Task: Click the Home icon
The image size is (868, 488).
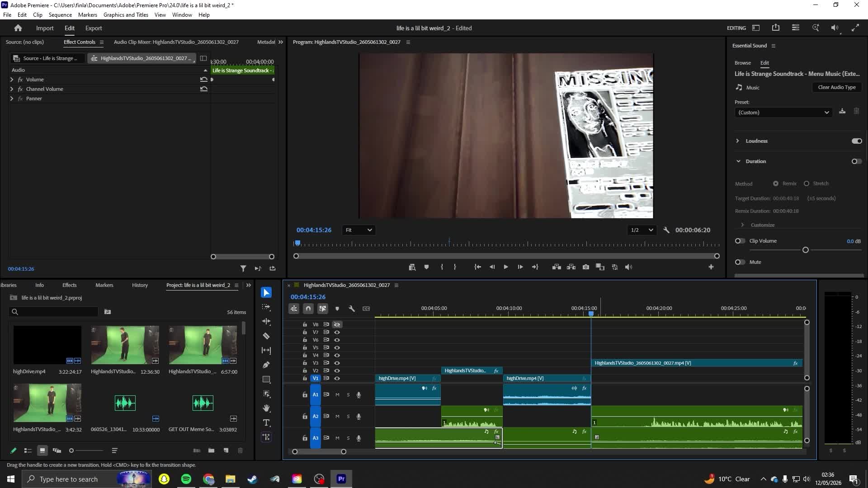Action: pyautogui.click(x=18, y=28)
